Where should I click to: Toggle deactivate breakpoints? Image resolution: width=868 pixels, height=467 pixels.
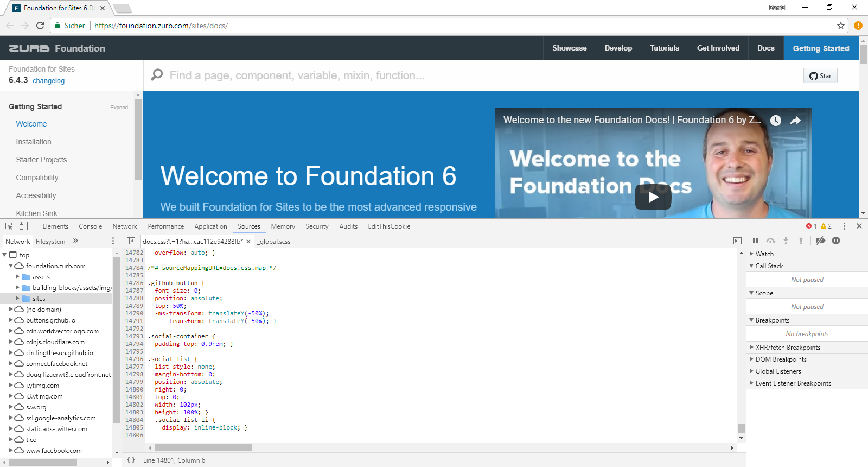[820, 241]
